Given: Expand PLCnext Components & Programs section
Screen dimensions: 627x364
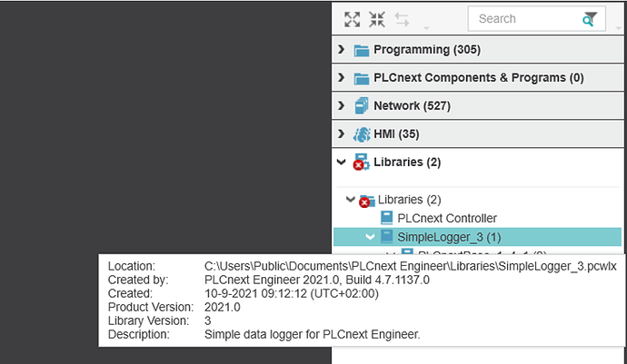Looking at the screenshot, I should pyautogui.click(x=341, y=77).
